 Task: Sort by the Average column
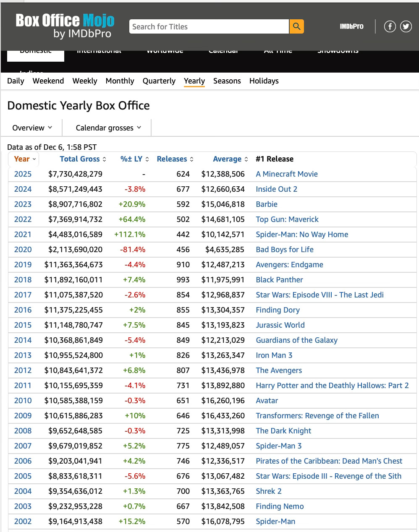[x=230, y=159]
